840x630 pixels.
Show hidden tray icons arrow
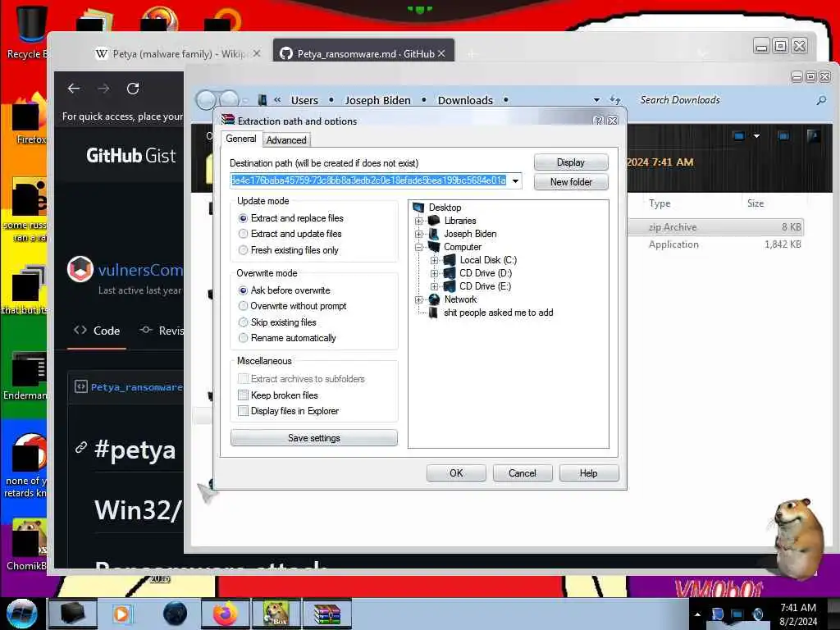click(697, 614)
